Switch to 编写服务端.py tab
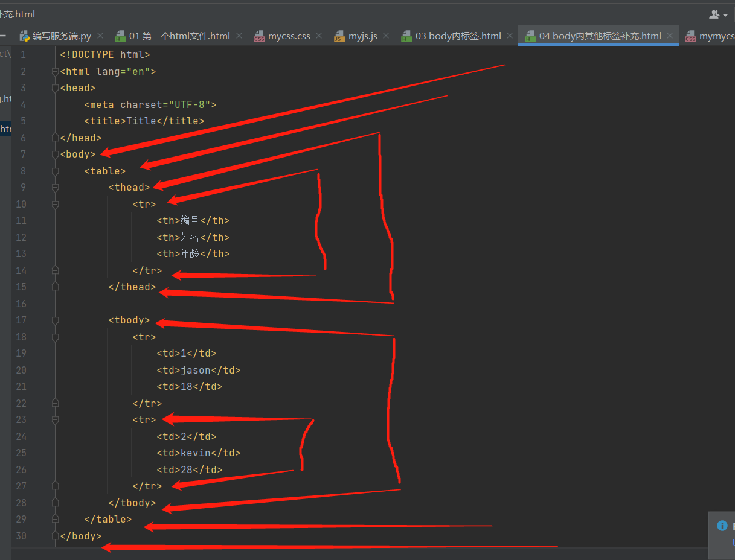The image size is (735, 560). (x=62, y=36)
